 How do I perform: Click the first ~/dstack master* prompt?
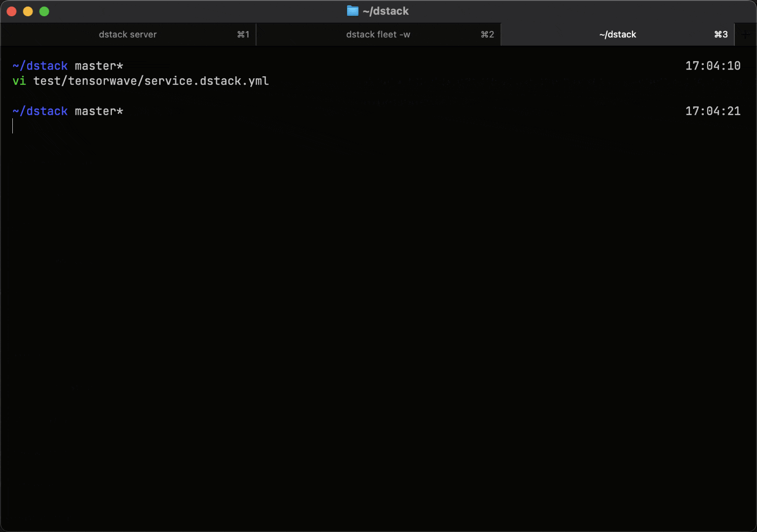[68, 66]
